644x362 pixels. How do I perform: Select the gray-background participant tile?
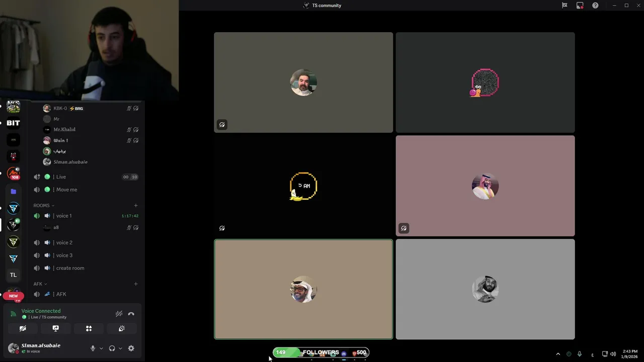click(x=485, y=289)
